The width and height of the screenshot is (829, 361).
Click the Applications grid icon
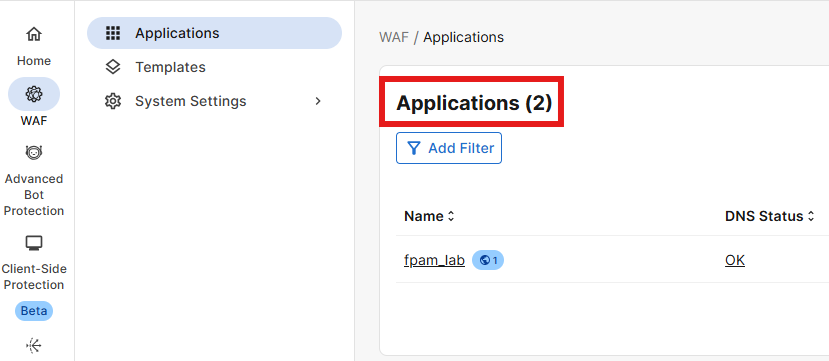(x=113, y=33)
